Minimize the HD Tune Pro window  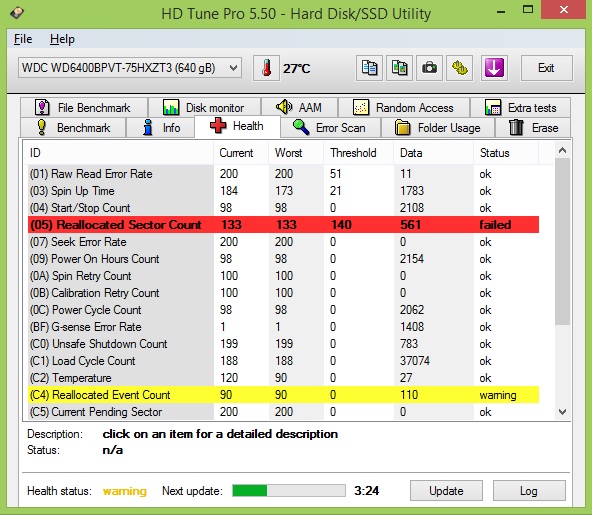[501, 11]
